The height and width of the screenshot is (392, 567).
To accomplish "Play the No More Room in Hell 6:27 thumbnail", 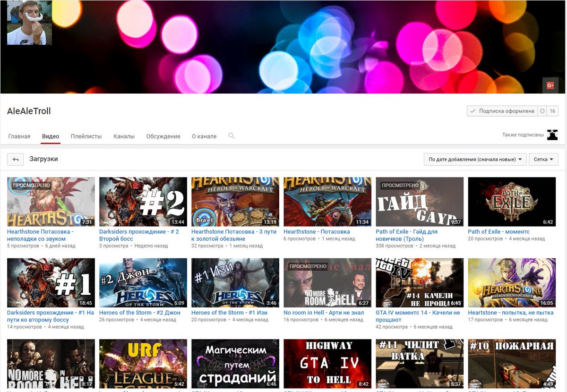I will 327,282.
